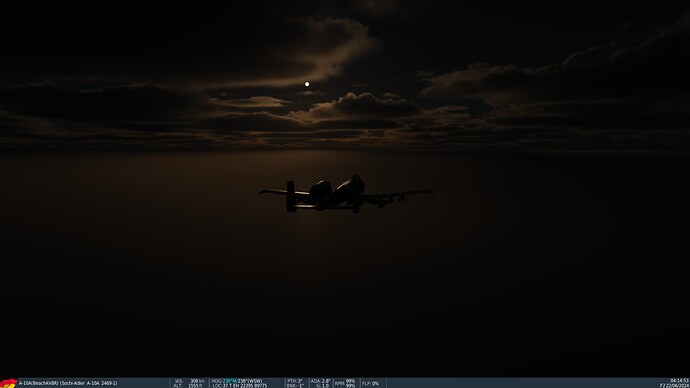The width and height of the screenshot is (690, 388).
Task: Click the G 1.0 load readout
Action: [323, 386]
